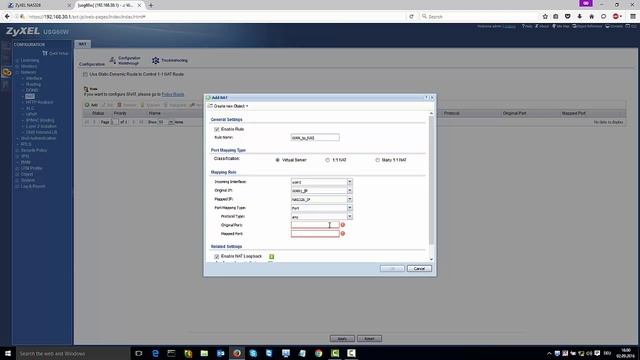Open HTTP Redirect in the Network menu

click(39, 102)
